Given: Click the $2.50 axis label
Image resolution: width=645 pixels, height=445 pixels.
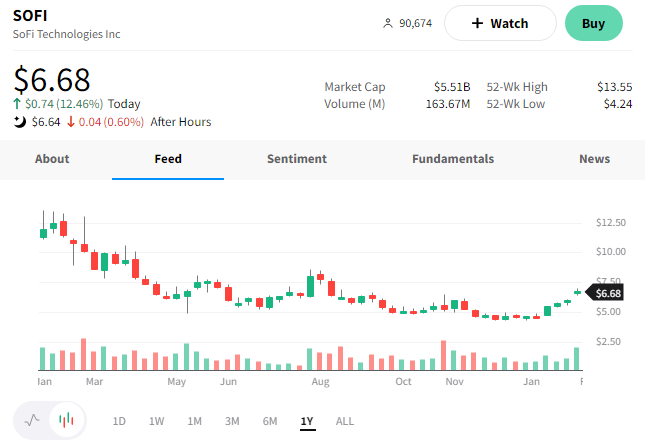Looking at the screenshot, I should tap(608, 341).
